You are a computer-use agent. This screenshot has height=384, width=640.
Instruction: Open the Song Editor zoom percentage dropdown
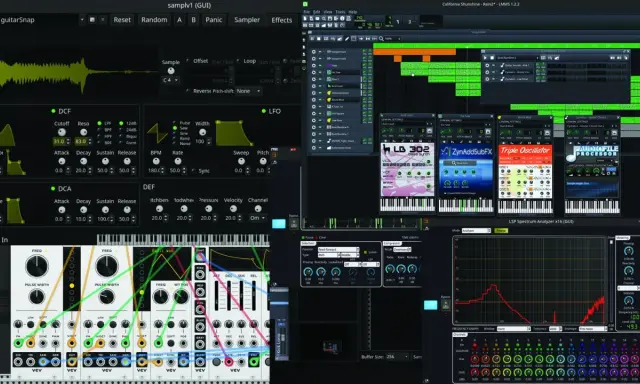(x=393, y=39)
